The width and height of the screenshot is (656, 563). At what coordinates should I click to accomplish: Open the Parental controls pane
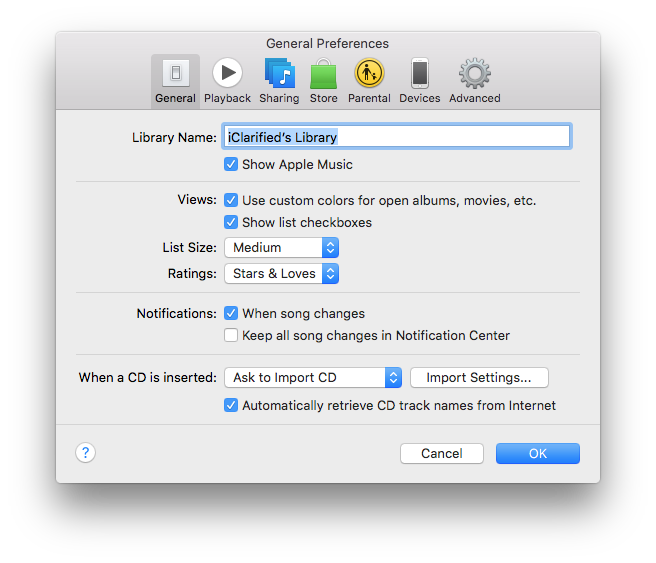point(369,81)
